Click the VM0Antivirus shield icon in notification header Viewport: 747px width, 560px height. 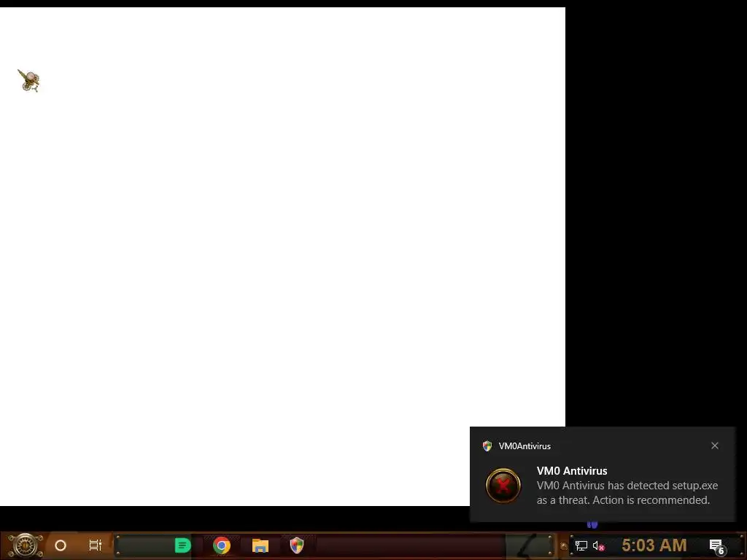click(x=487, y=446)
